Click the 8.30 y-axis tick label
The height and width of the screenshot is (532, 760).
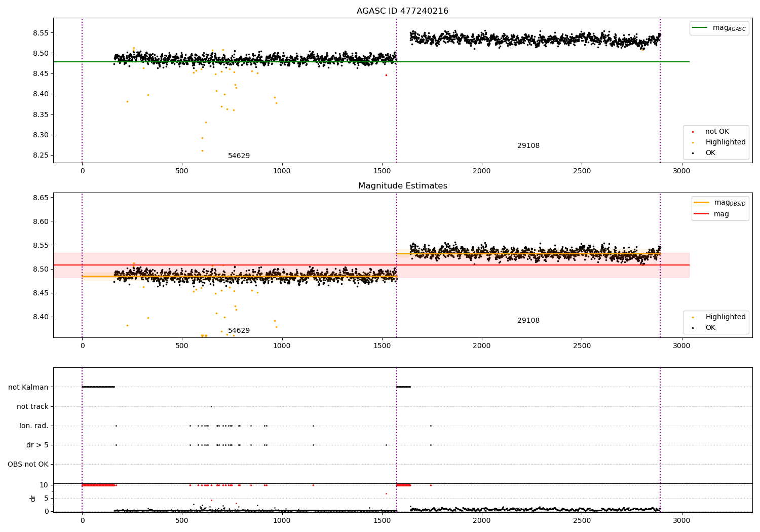click(x=40, y=135)
